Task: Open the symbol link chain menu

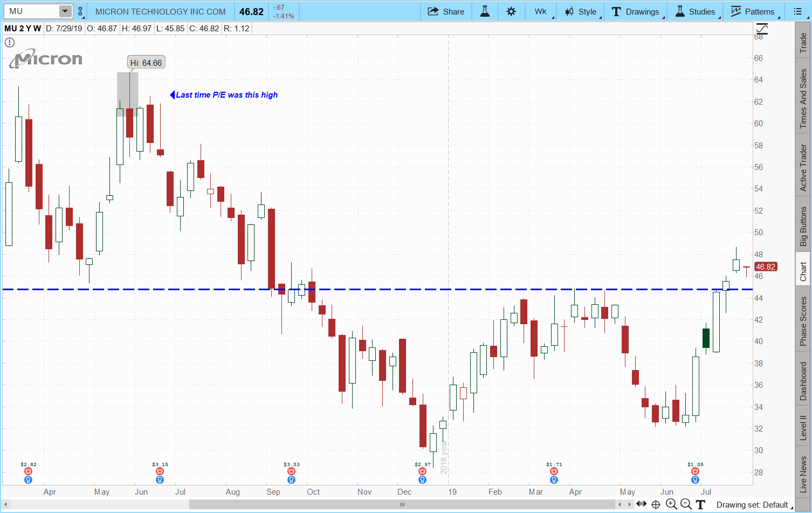Action: (80, 11)
